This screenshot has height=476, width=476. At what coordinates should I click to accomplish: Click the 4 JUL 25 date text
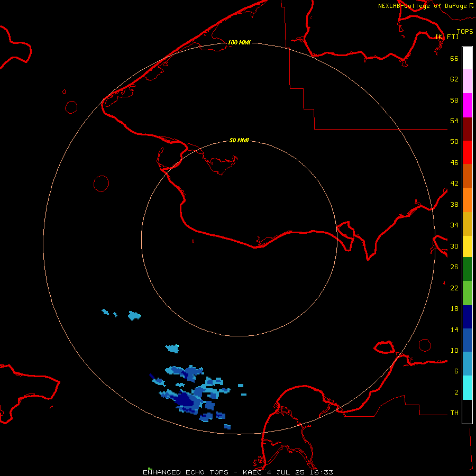[x=286, y=472]
